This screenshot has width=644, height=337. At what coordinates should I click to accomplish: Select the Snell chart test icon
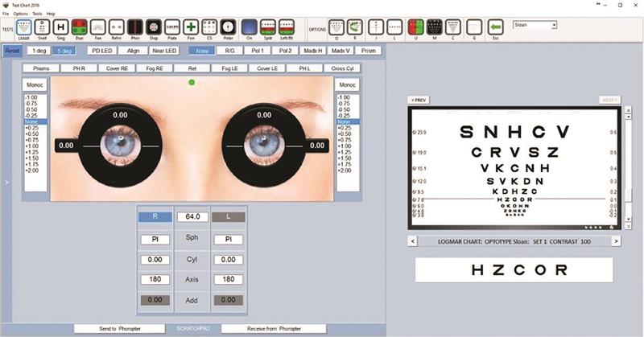tap(43, 27)
